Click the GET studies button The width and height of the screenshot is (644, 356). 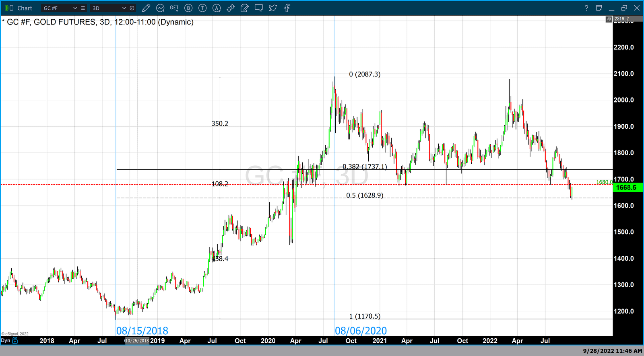174,8
